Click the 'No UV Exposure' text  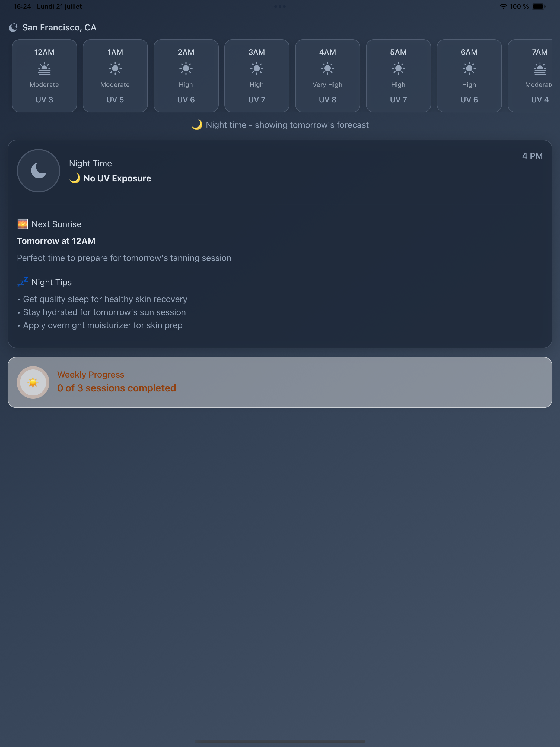(117, 178)
